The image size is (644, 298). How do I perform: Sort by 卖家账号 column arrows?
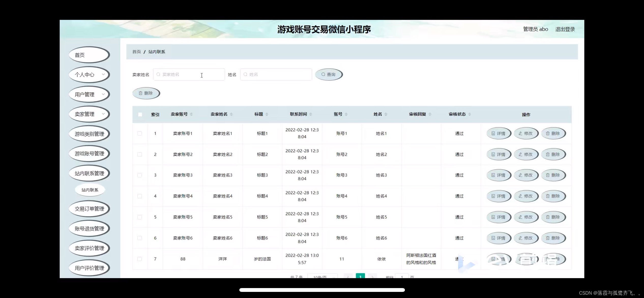coord(191,114)
